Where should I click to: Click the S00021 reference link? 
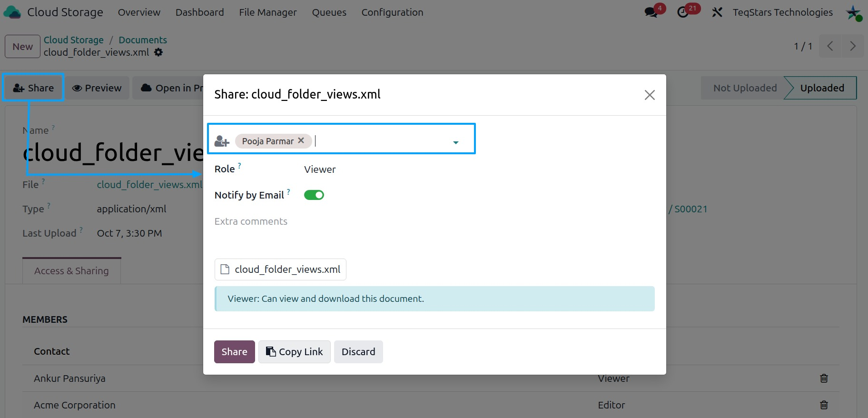tap(690, 209)
